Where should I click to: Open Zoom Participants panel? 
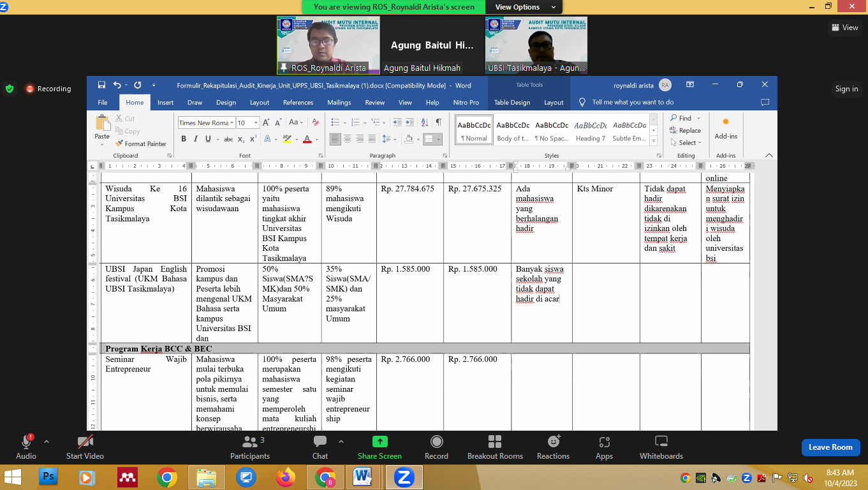(250, 448)
